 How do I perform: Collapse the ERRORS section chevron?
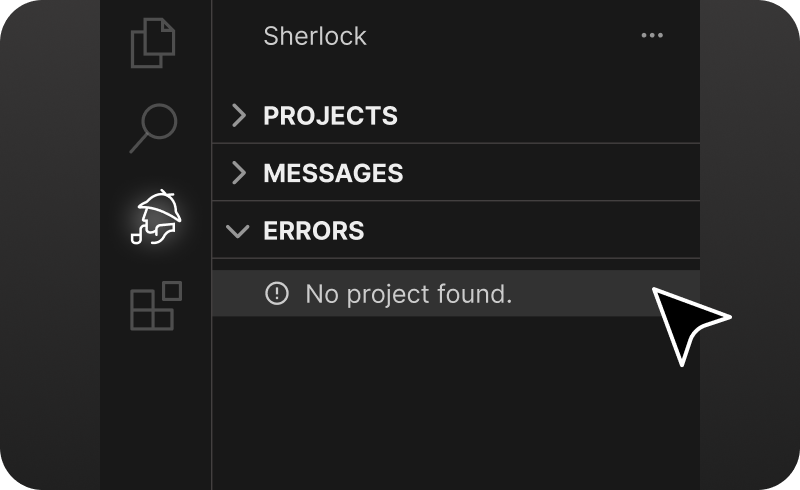[238, 231]
